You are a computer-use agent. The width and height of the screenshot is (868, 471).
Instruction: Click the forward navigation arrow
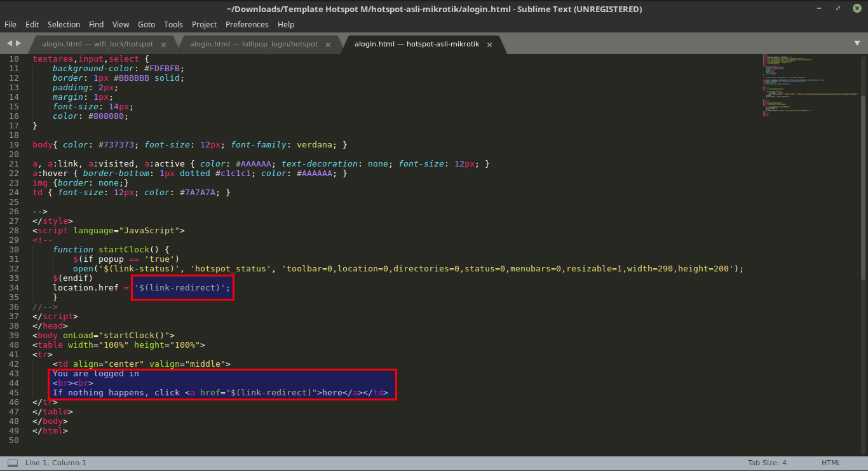point(17,43)
